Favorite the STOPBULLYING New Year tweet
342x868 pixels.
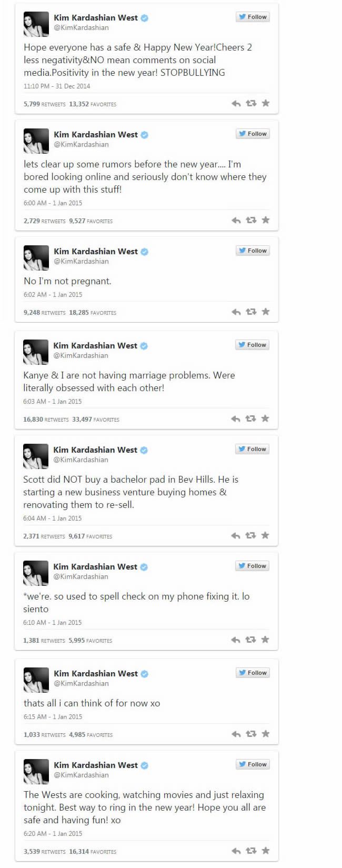pos(266,103)
